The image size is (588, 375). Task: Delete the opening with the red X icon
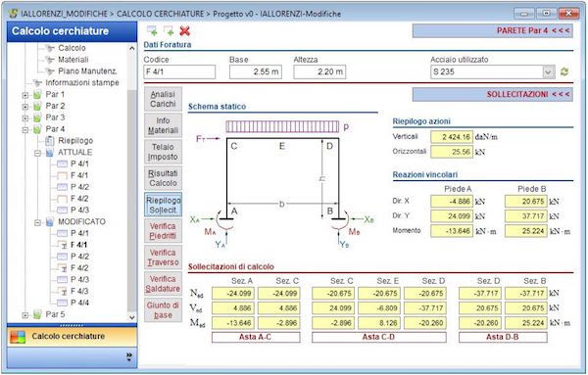point(184,30)
